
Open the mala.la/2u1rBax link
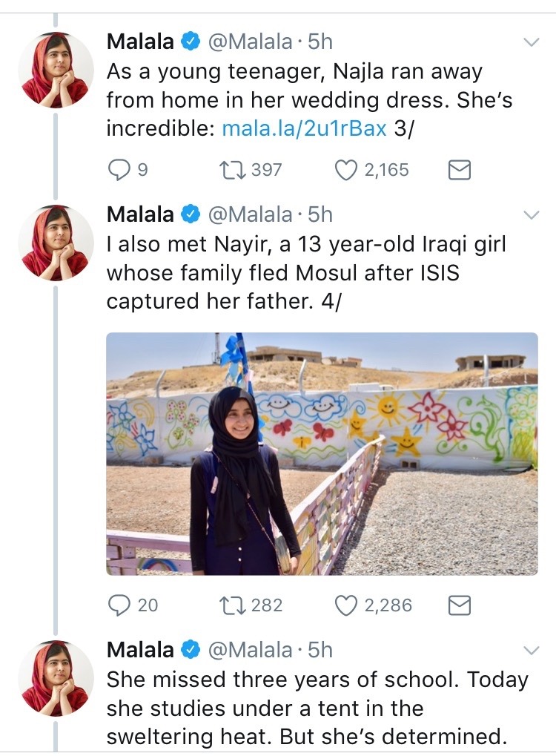(x=304, y=128)
